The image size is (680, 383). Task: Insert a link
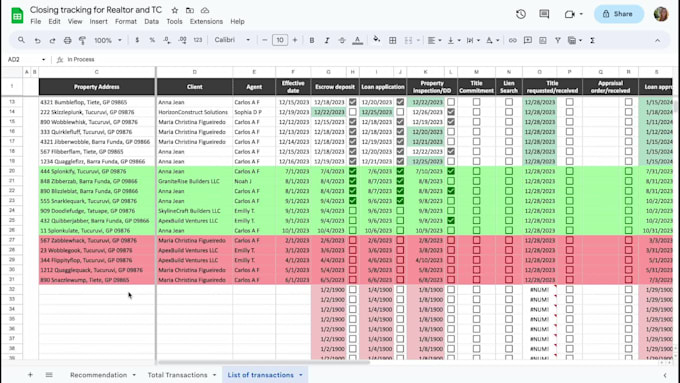(x=513, y=40)
